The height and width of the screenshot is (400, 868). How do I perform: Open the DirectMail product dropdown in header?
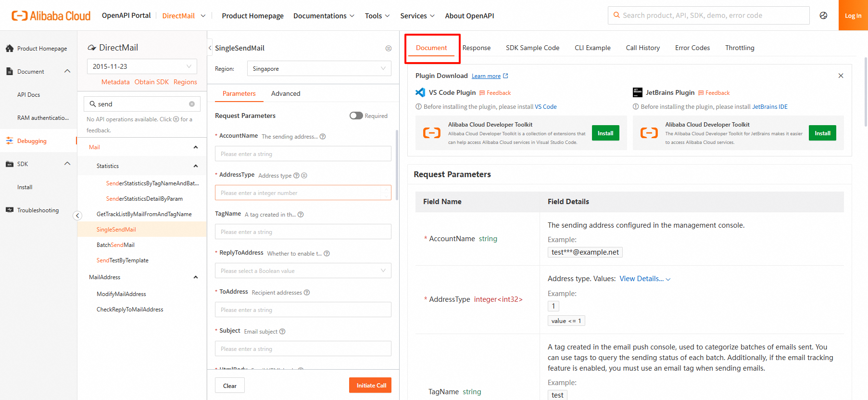click(x=184, y=16)
